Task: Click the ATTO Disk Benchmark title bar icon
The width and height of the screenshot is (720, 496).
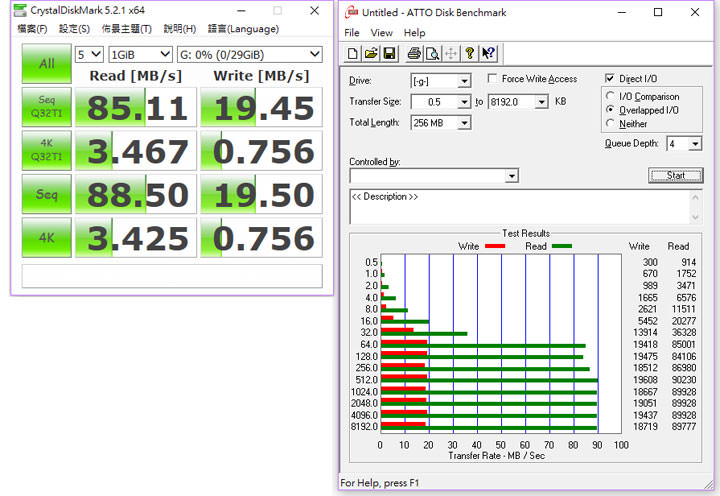Action: pos(349,13)
